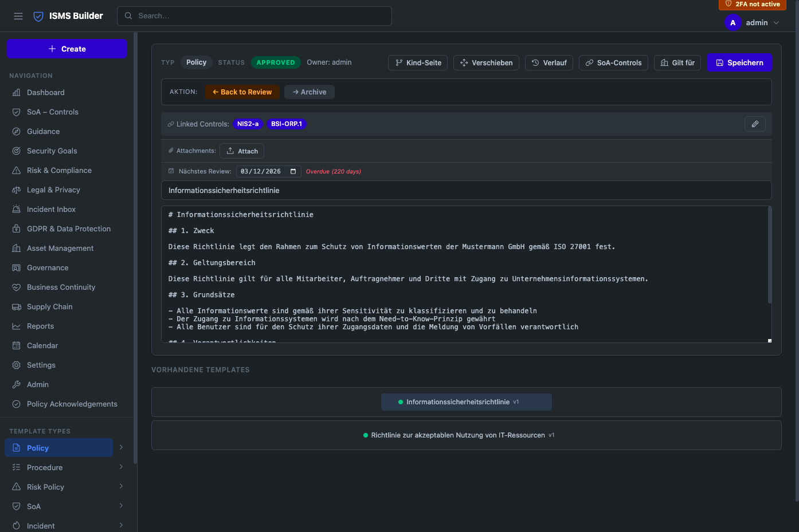Expand the Incident template type chevron
The height and width of the screenshot is (532, 799).
pos(121,525)
